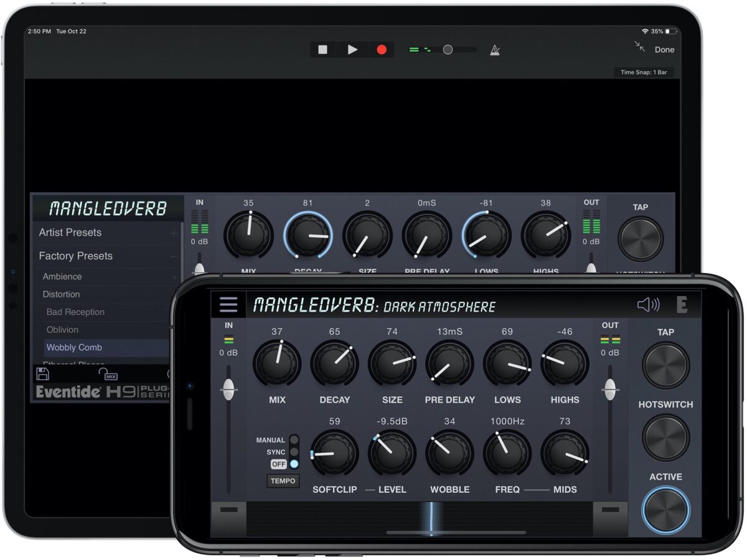Toggle the Mix lock icon
The image size is (747, 560).
pos(108,374)
